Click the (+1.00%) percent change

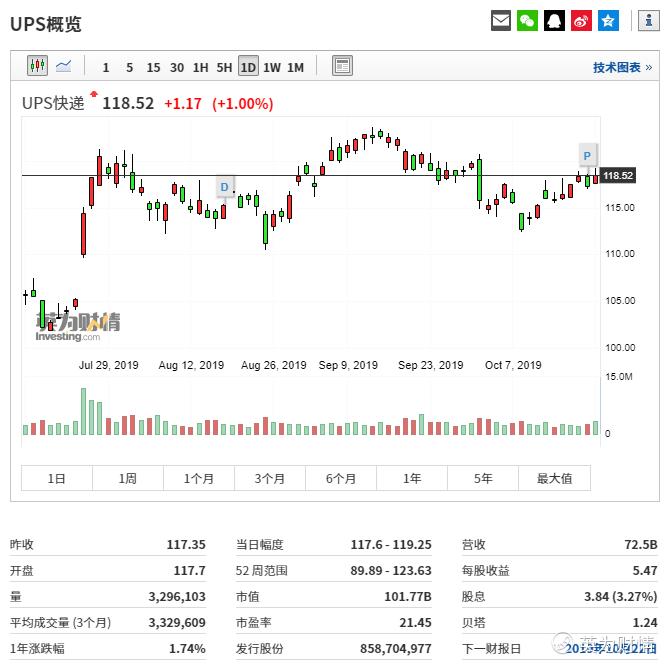(x=243, y=104)
